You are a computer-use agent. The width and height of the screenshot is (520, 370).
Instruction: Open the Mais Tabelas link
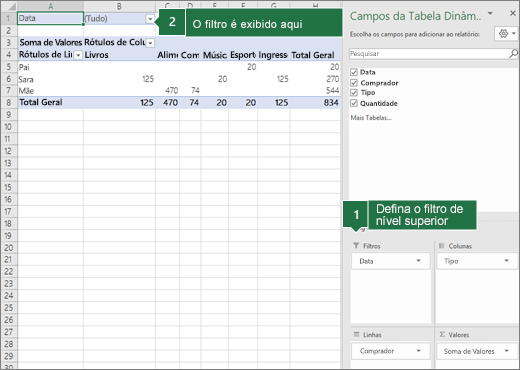tap(371, 118)
